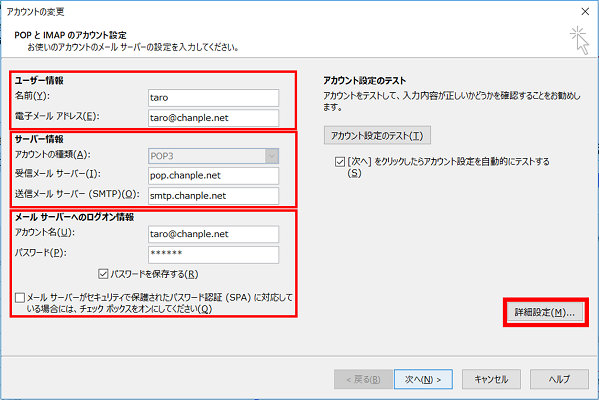Close the account change dialog
Viewport: 599px width, 400px height.
pyautogui.click(x=585, y=12)
